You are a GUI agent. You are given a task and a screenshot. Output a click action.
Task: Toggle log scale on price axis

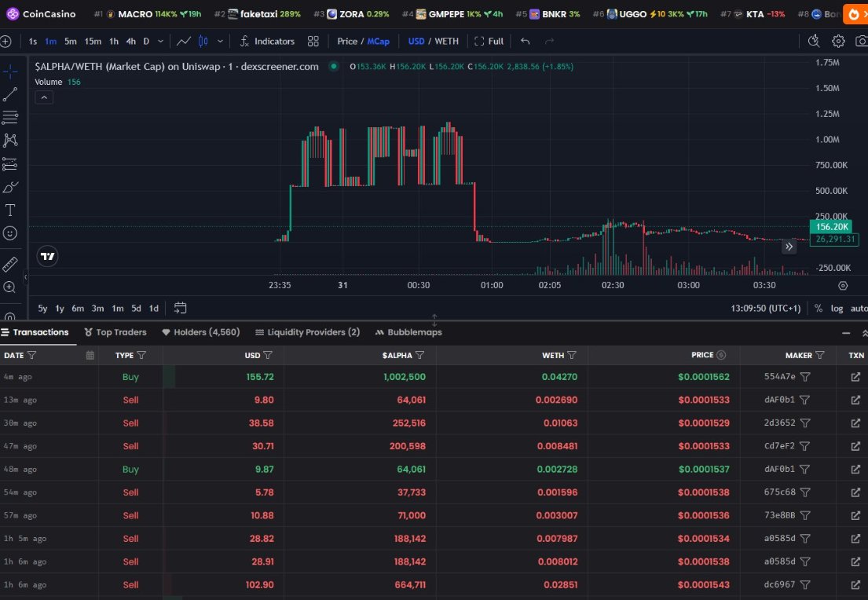coord(837,309)
